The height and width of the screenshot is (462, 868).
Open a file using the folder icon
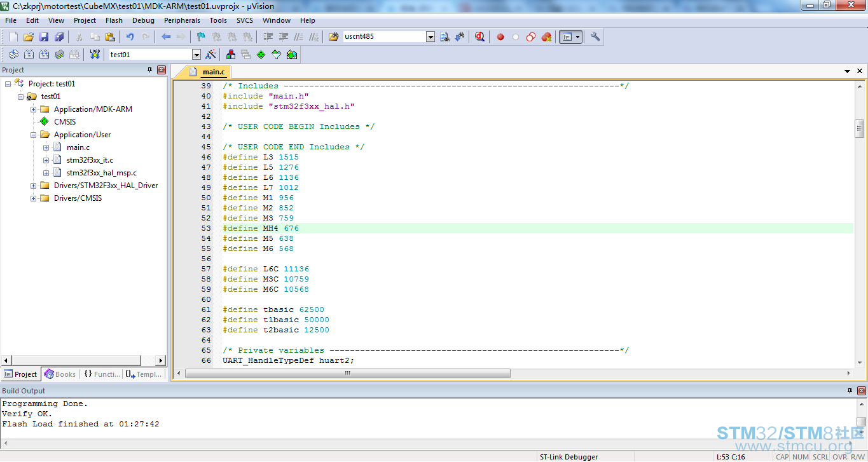(x=29, y=37)
